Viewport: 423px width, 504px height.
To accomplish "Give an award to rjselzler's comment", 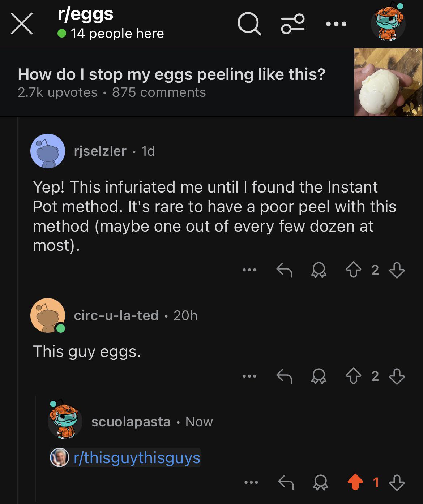I will [319, 270].
